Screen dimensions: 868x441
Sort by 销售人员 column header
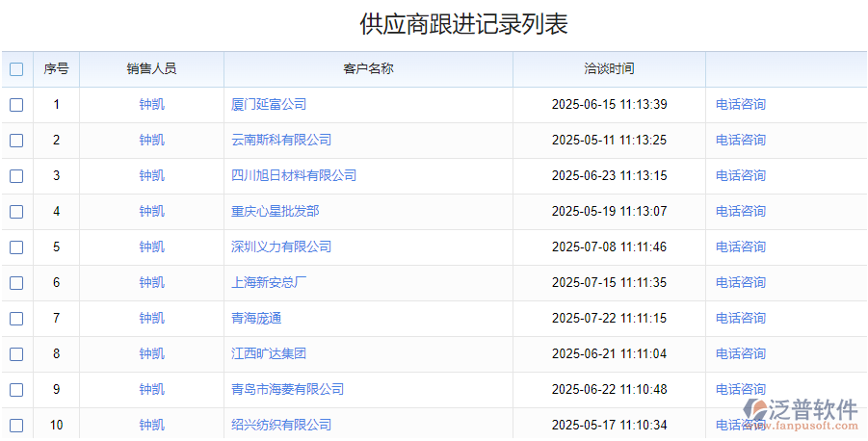click(151, 69)
